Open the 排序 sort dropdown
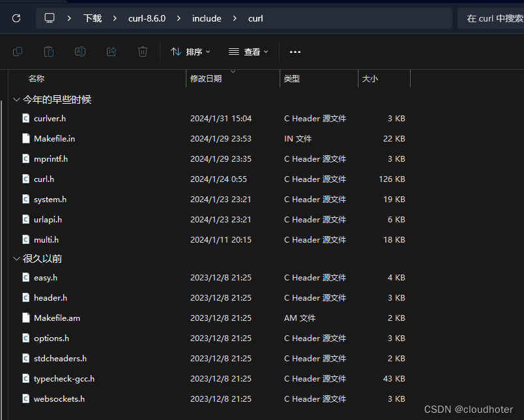 coord(190,52)
